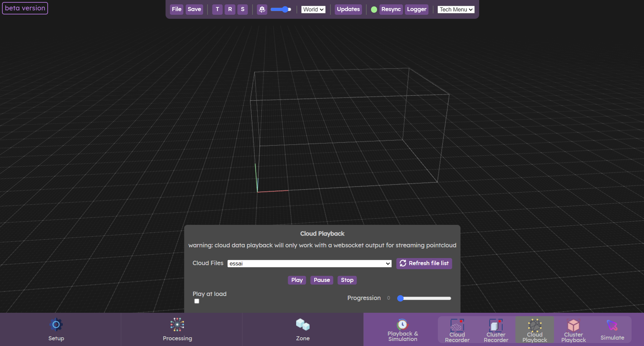The image size is (644, 346).
Task: Open the World coordinate dropdown
Action: click(x=313, y=9)
